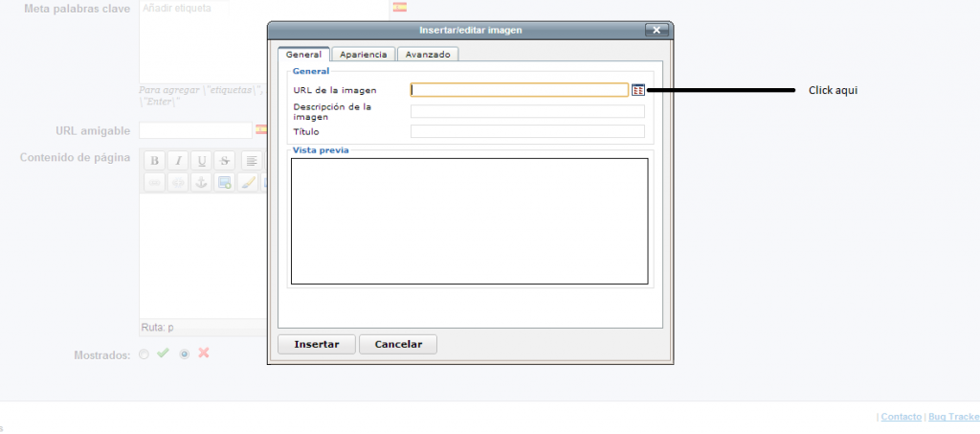The width and height of the screenshot is (980, 434).
Task: Switch to the Apariencia tab
Action: pos(363,55)
